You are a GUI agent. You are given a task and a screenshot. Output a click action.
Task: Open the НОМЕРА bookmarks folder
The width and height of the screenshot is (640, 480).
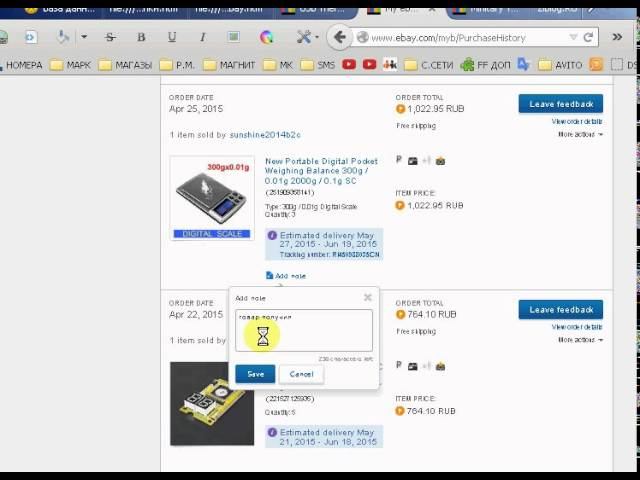point(21,65)
